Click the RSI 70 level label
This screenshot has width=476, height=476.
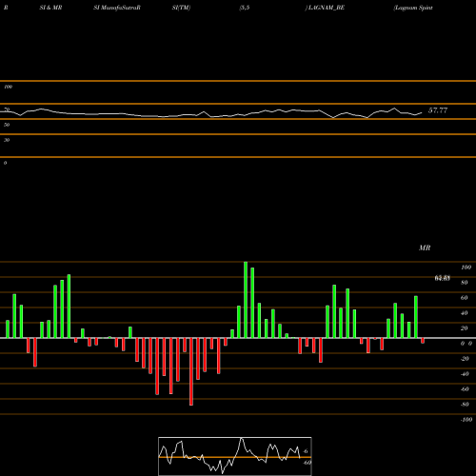(x=7, y=109)
